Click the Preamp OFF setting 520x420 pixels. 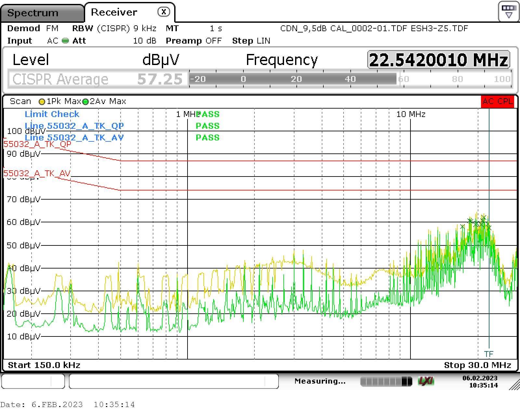click(x=194, y=41)
